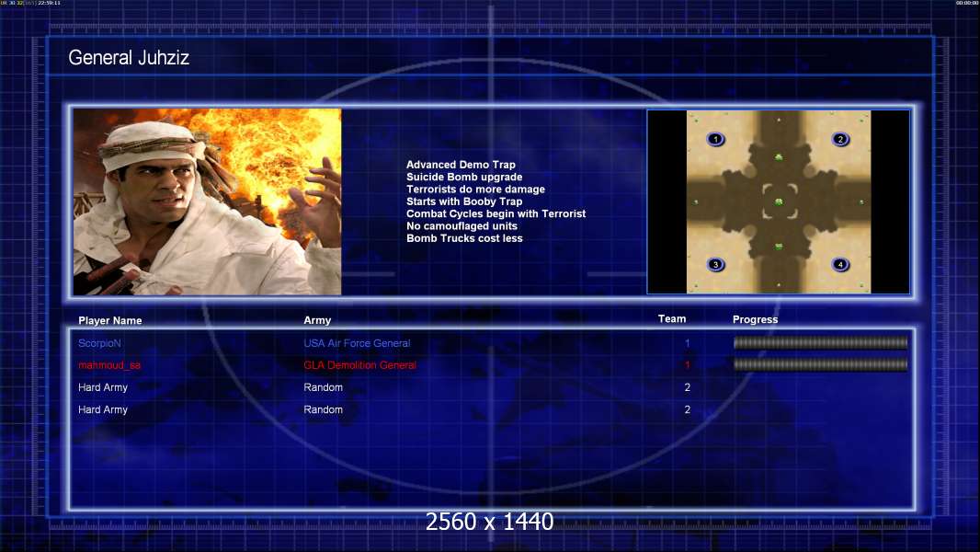This screenshot has width=980, height=552.
Task: Click Suicide Bomb upgrade text
Action: 464,177
